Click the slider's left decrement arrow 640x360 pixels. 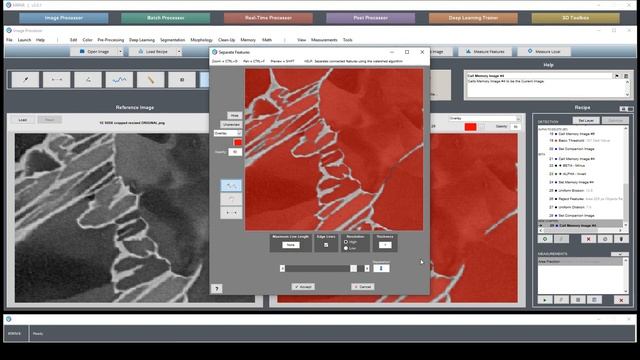[x=282, y=269]
